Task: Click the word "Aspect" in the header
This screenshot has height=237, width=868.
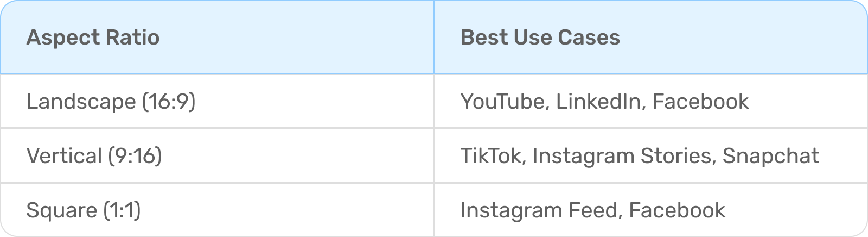Action: (58, 38)
